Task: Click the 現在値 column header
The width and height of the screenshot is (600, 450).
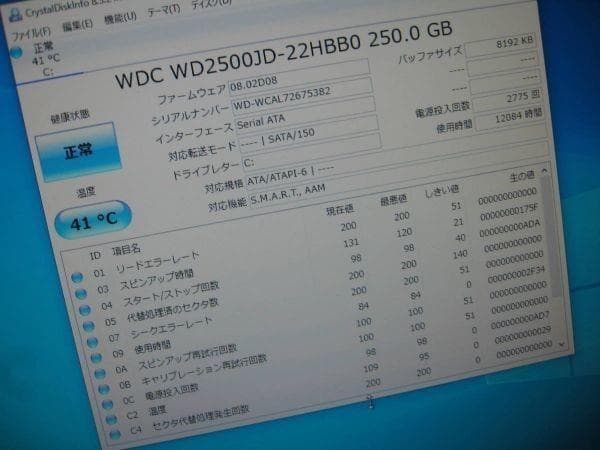Action: (x=340, y=210)
